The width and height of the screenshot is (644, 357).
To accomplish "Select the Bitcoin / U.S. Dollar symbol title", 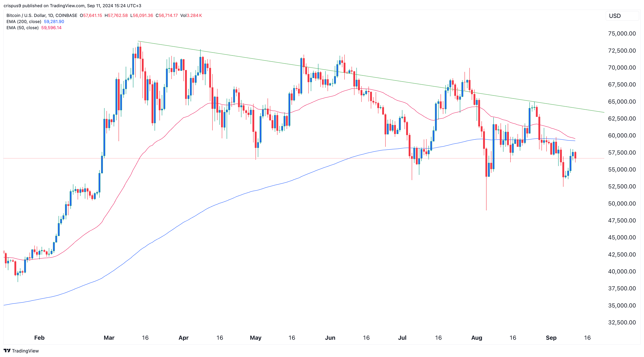I will pyautogui.click(x=42, y=15).
